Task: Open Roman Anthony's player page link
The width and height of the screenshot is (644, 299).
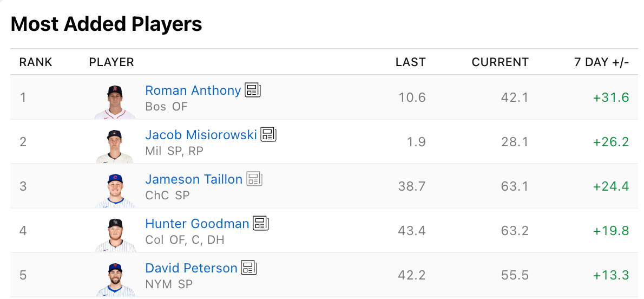Action: 193,90
